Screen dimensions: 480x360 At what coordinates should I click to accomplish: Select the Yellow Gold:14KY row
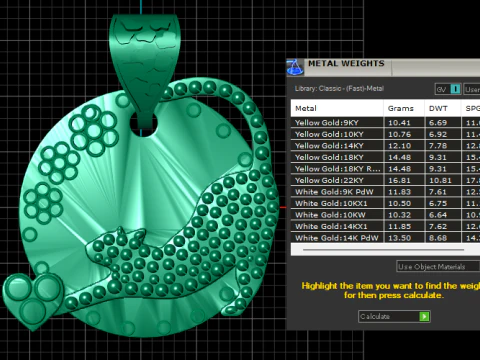(x=385, y=146)
